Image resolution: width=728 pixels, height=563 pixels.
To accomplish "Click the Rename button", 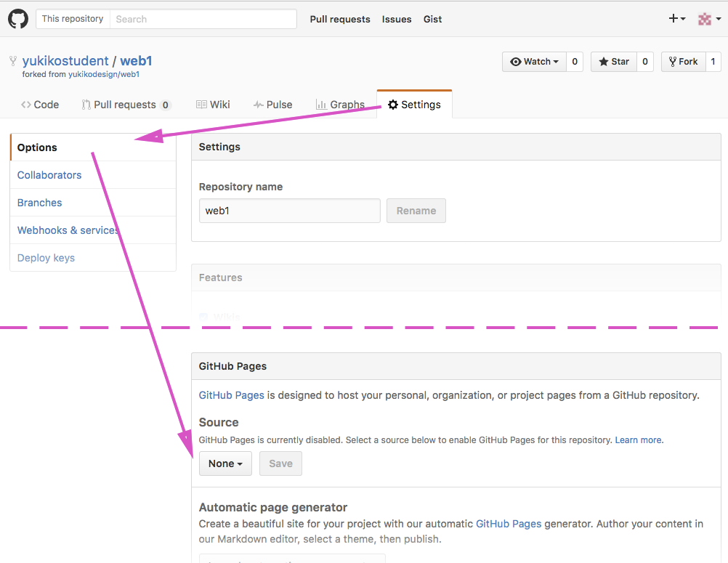I will [x=416, y=211].
